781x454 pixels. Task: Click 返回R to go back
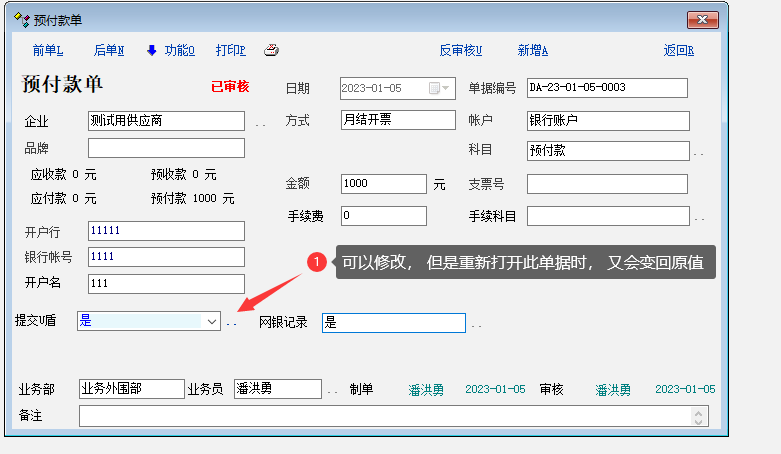pyautogui.click(x=678, y=50)
